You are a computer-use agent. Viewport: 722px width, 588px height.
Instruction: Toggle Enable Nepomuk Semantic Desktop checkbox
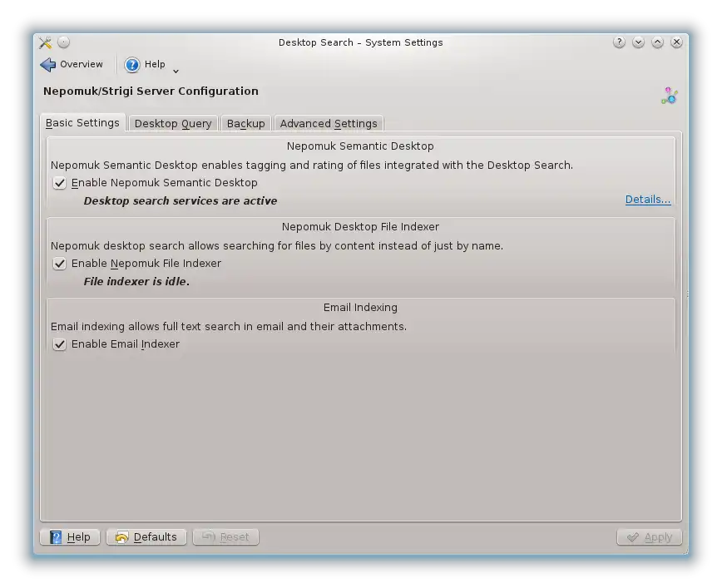pyautogui.click(x=59, y=183)
